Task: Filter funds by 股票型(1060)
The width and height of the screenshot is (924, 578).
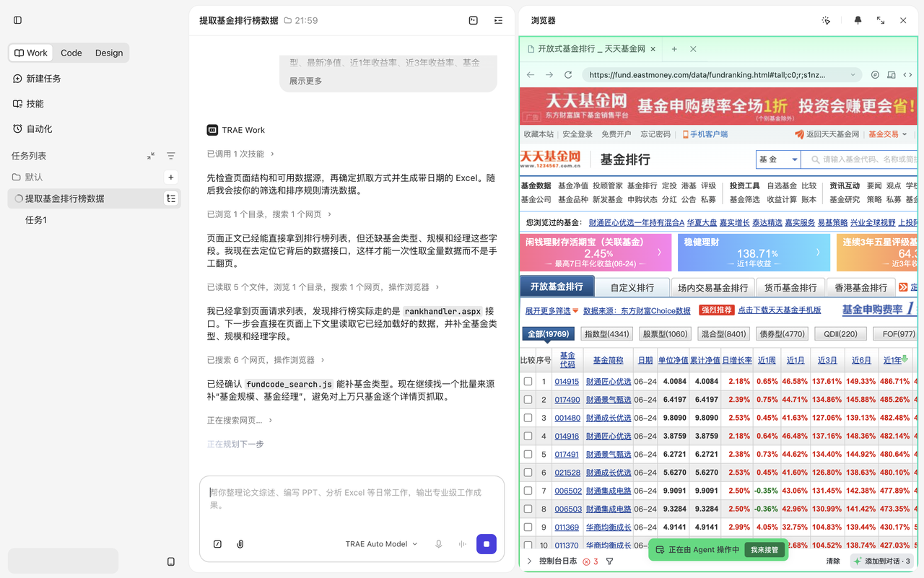Action: (x=666, y=334)
